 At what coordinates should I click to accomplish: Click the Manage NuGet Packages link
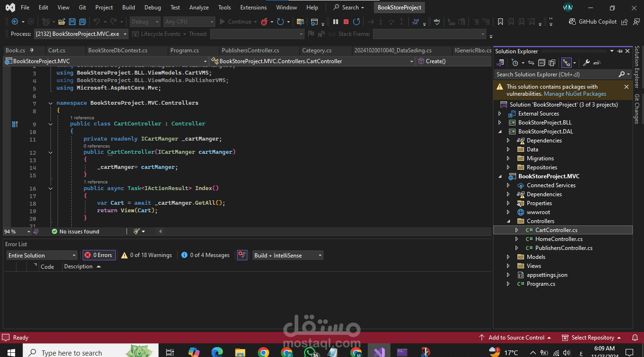point(575,94)
